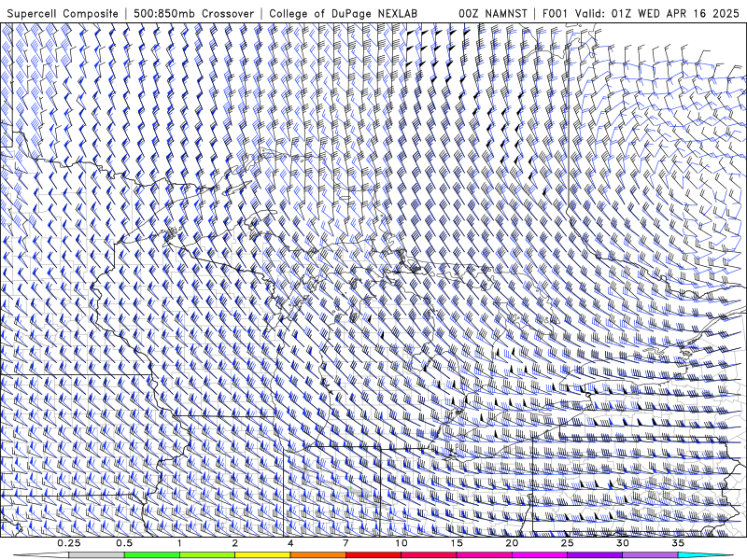Viewport: 747px width, 560px height.
Task: Click the 'F001 Valid: 01Z WED APR 16 2025' text
Action: click(641, 13)
